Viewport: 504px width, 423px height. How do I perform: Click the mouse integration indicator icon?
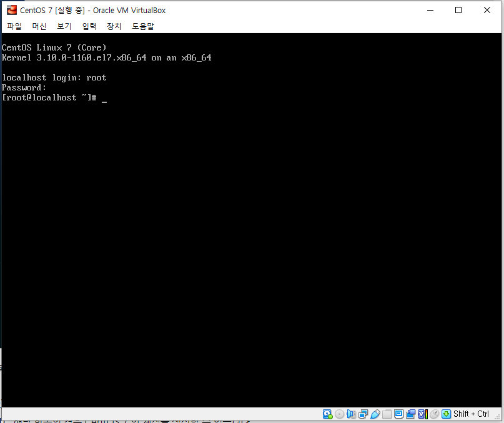(435, 414)
